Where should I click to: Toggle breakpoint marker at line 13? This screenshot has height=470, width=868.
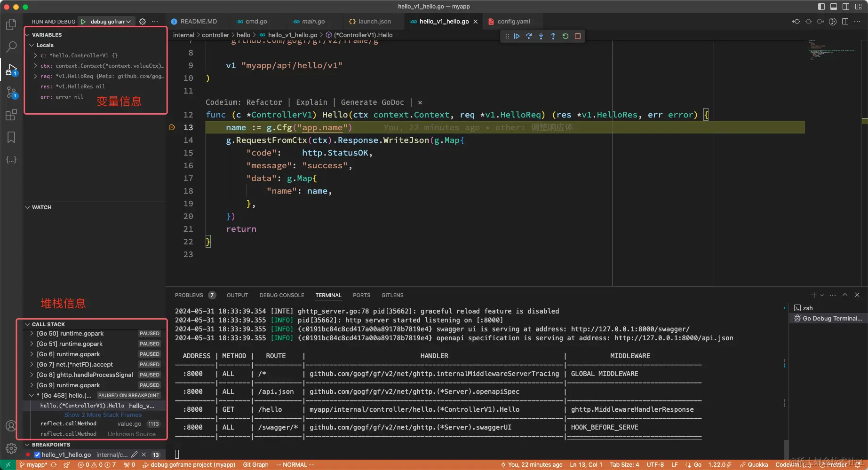(x=172, y=127)
